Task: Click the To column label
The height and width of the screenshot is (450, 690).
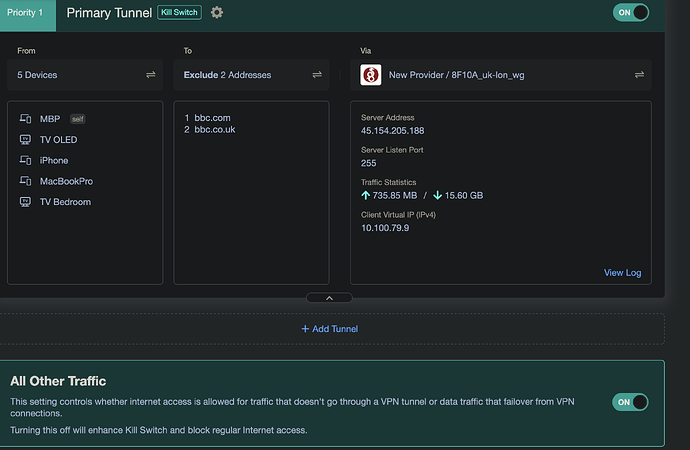Action: [188, 51]
